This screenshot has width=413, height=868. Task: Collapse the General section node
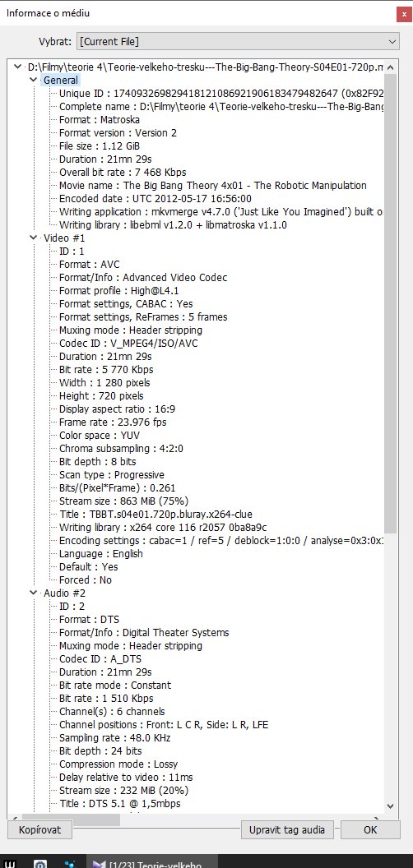pos(33,81)
